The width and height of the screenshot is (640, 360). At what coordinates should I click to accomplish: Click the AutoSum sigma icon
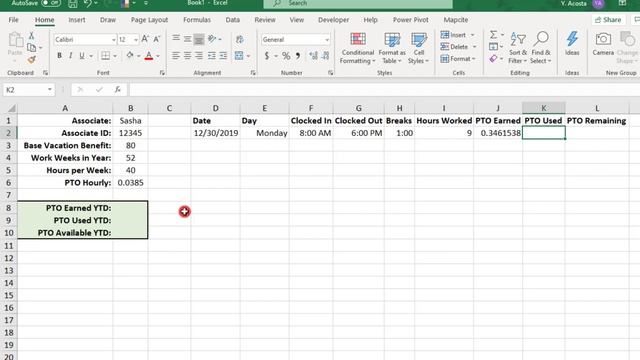point(493,35)
